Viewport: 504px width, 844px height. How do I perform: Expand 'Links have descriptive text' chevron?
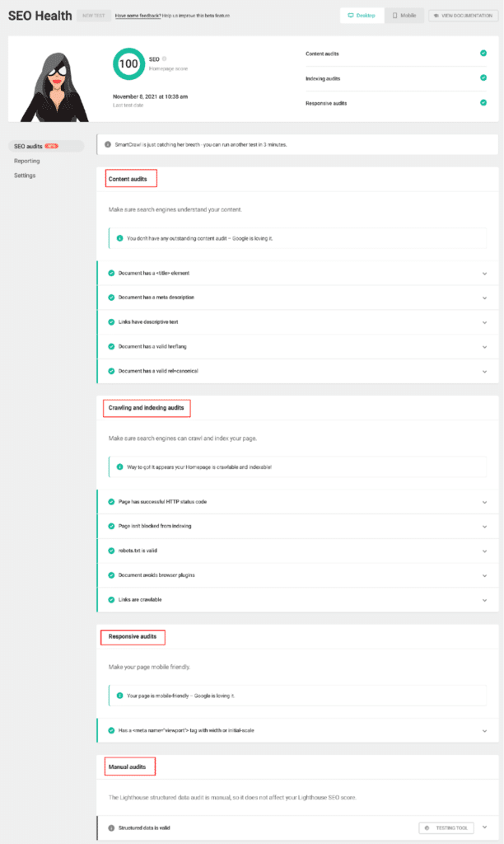(x=484, y=323)
